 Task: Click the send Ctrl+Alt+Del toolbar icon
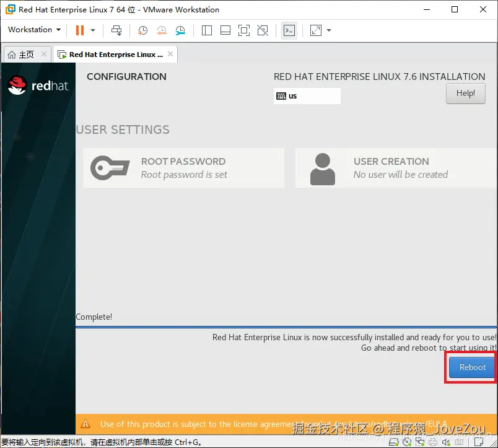[x=116, y=30]
